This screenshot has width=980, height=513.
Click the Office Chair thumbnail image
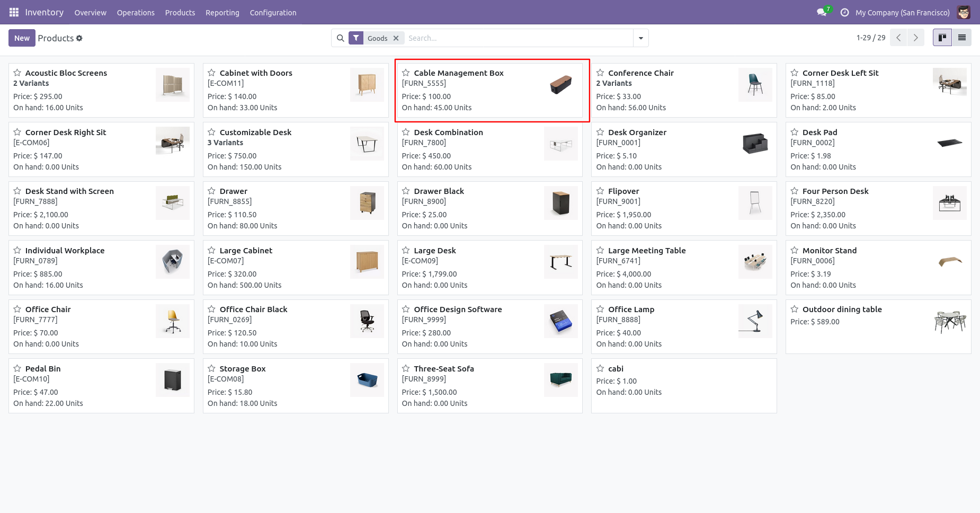tap(173, 321)
